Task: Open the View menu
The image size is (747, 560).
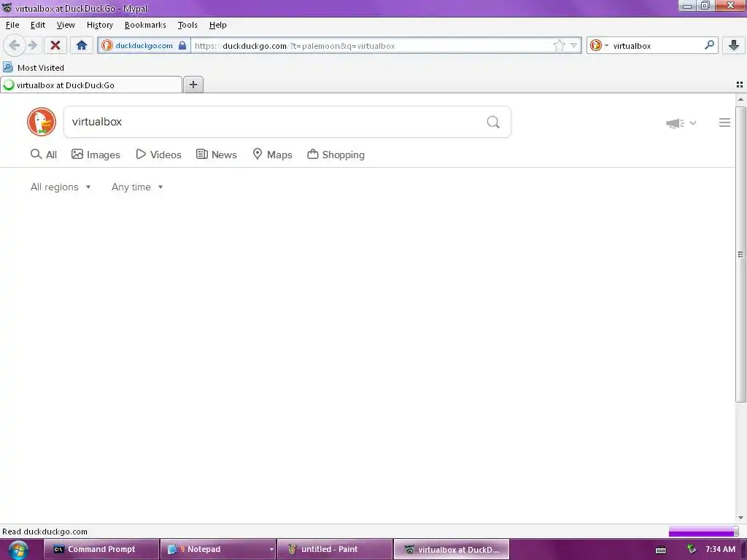Action: click(x=65, y=25)
